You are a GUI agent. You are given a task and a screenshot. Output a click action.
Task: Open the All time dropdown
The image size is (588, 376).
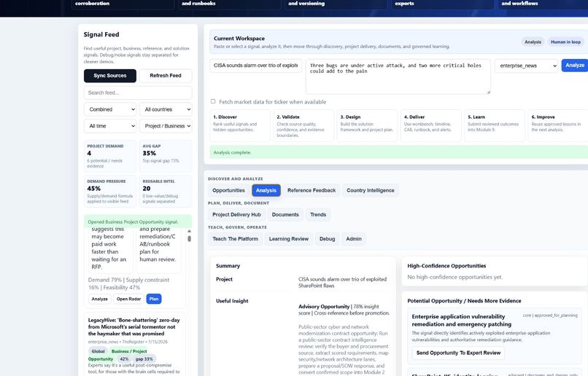tap(110, 126)
